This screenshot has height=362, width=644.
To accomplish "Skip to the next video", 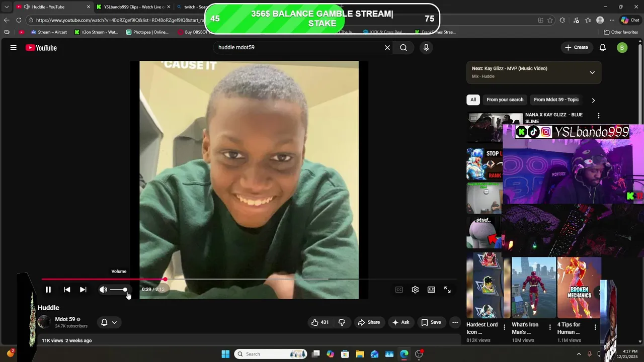I will [x=83, y=290].
